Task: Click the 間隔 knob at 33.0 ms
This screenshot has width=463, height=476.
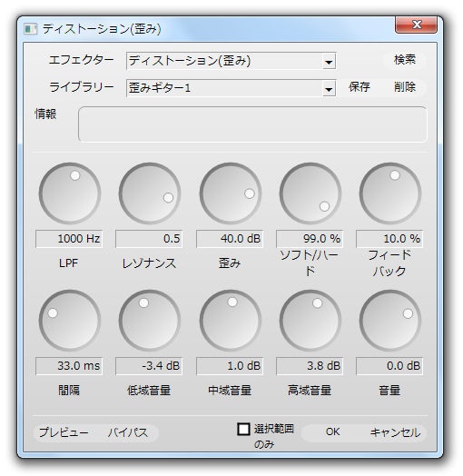Action: [x=70, y=321]
